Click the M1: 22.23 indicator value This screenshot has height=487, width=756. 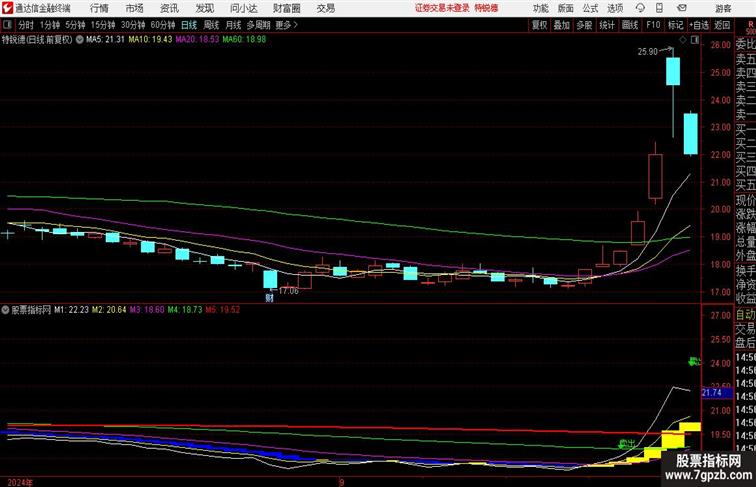(x=71, y=310)
